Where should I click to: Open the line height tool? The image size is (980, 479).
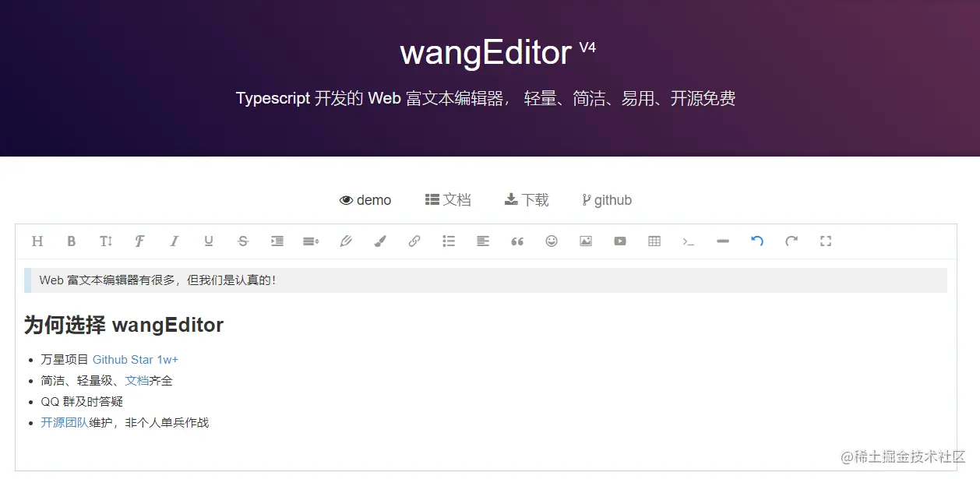tap(312, 241)
